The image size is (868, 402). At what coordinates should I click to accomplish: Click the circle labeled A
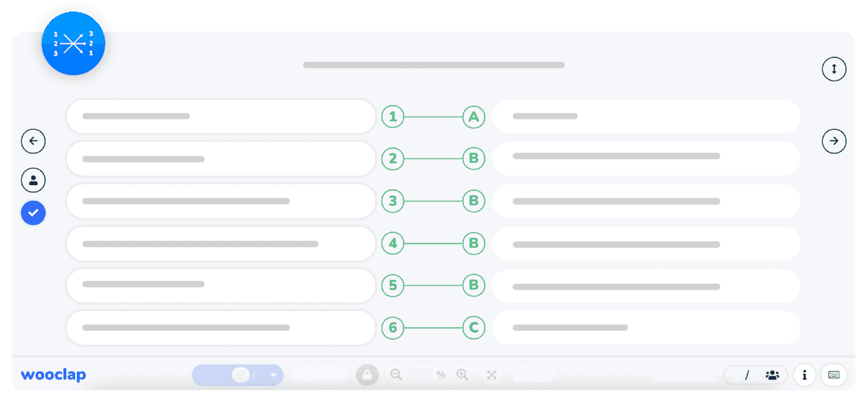click(x=474, y=117)
